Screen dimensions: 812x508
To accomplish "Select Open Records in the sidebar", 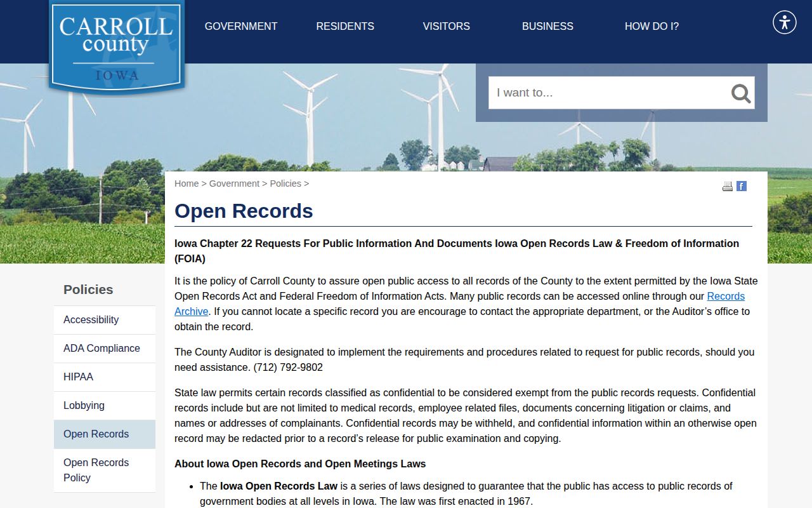I will (105, 434).
